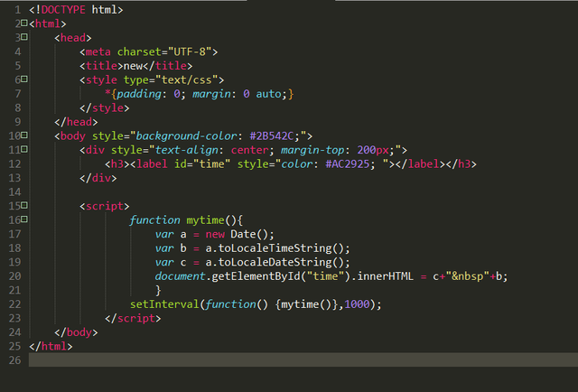This screenshot has width=578, height=392.
Task: Click line number 14 in the gutter
Action: click(14, 191)
